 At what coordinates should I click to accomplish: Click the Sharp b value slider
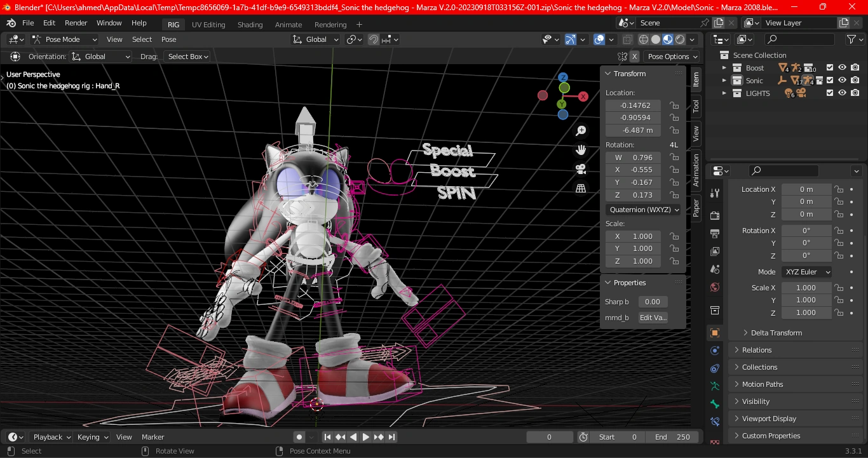[653, 301]
